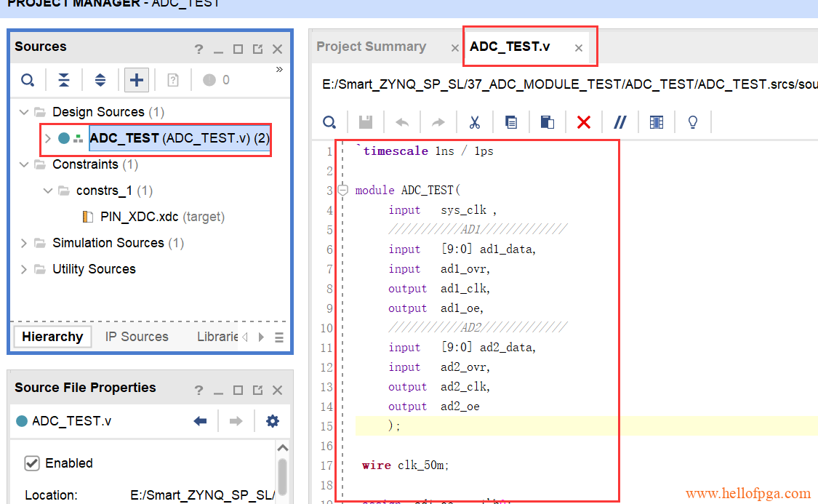Collapse module ADC_TEST code fold marker
This screenshot has height=504, width=818.
point(343,191)
